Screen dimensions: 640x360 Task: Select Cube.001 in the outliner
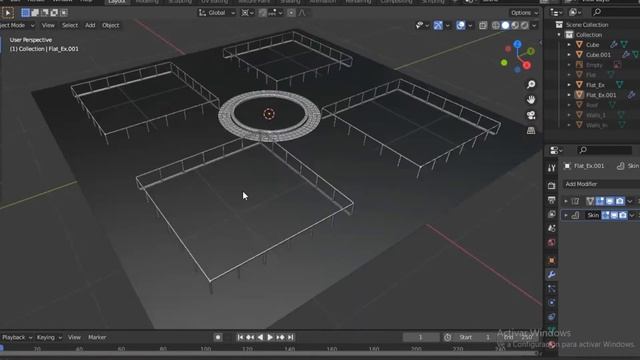tap(598, 55)
